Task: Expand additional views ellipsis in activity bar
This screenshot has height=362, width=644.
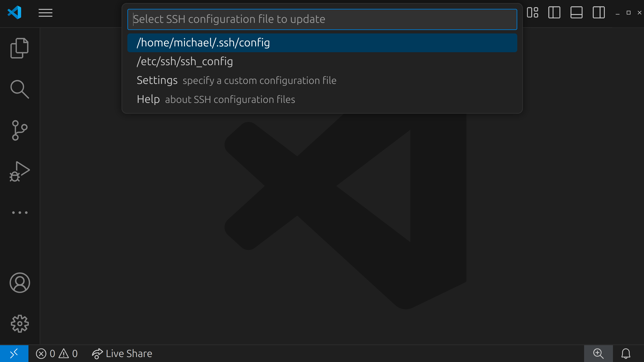Action: [20, 213]
